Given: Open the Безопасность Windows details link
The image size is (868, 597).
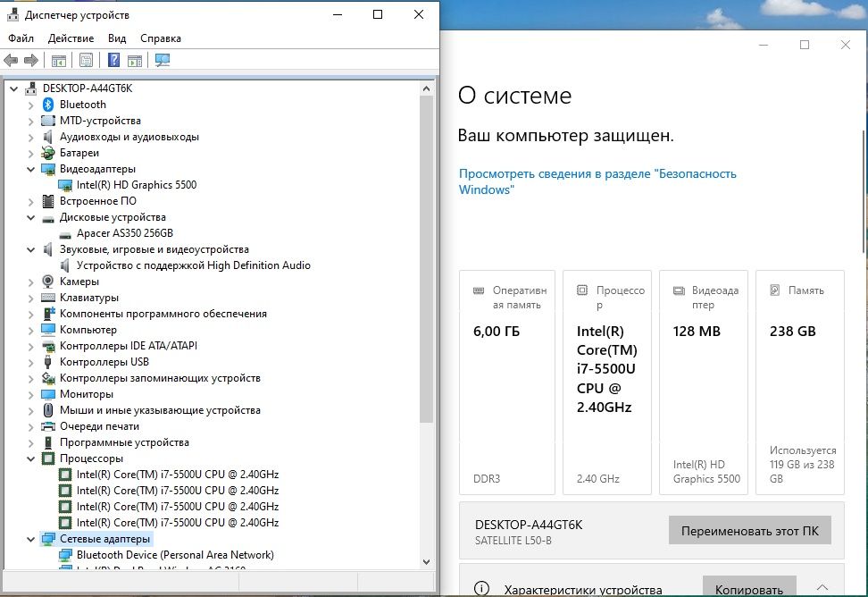Looking at the screenshot, I should (x=597, y=181).
